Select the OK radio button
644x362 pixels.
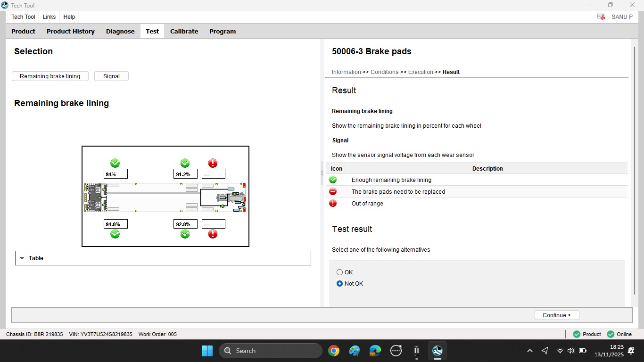click(339, 272)
